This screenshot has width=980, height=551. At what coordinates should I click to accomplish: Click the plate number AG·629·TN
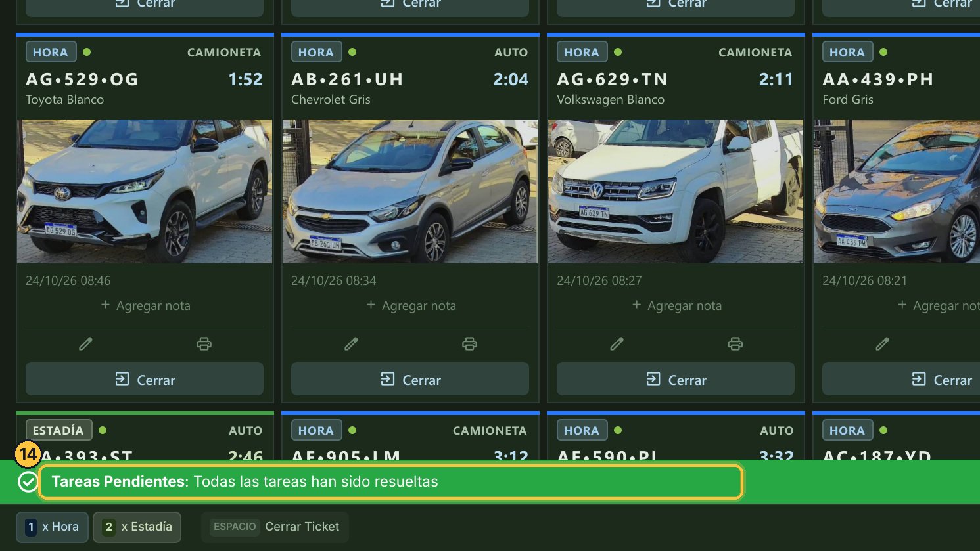tap(613, 79)
